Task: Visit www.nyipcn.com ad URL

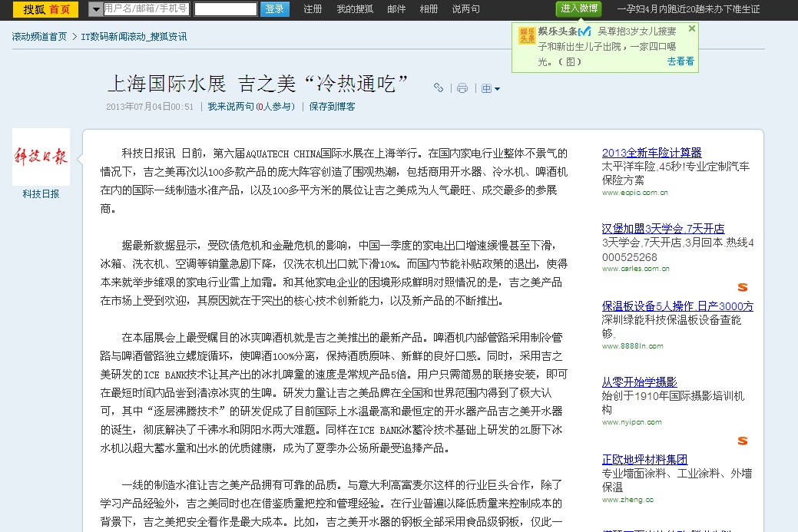Action: coord(631,422)
